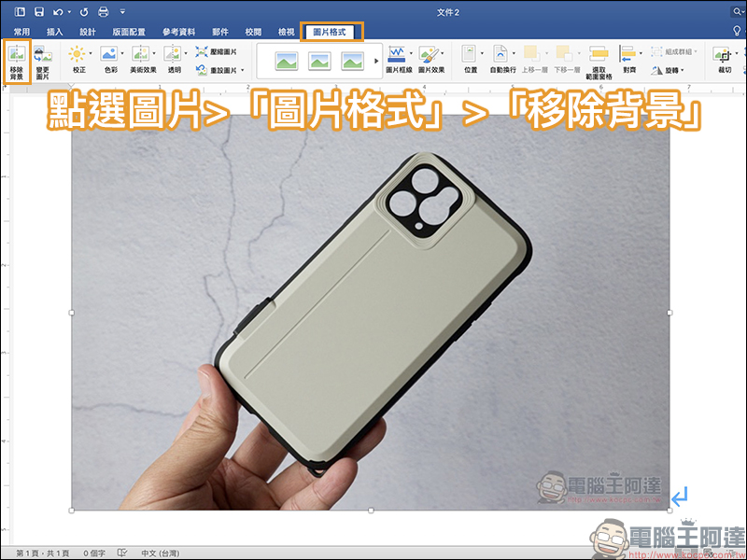Image resolution: width=747 pixels, height=560 pixels.
Task: Expand the 美術效果 dropdown arrow
Action: tap(154, 54)
